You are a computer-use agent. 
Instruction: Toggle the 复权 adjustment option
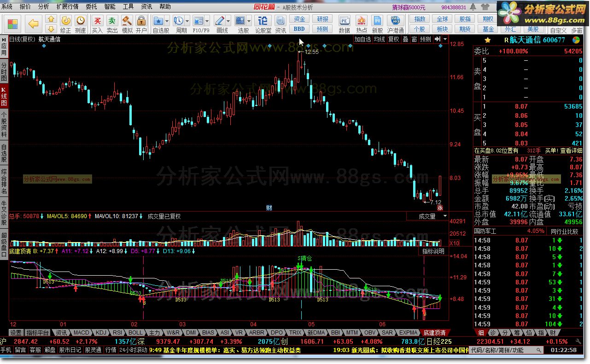(x=393, y=40)
